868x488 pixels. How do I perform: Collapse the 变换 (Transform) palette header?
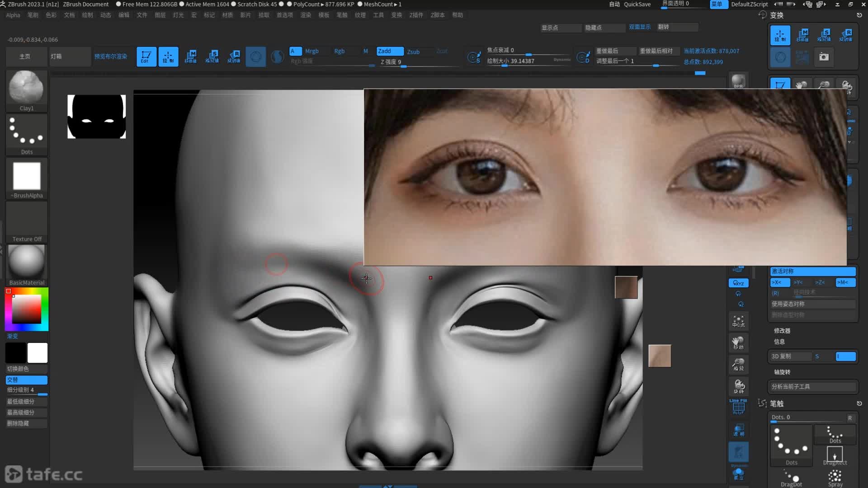pyautogui.click(x=777, y=15)
